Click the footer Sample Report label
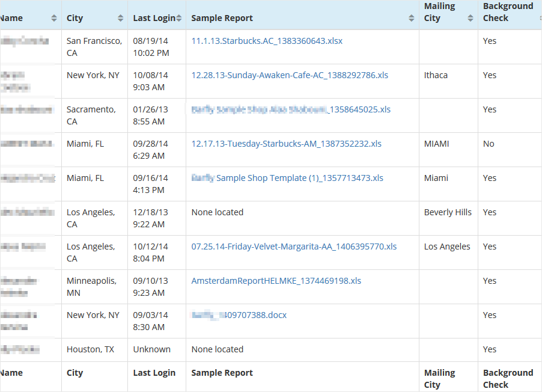The image size is (542, 392). (x=222, y=373)
